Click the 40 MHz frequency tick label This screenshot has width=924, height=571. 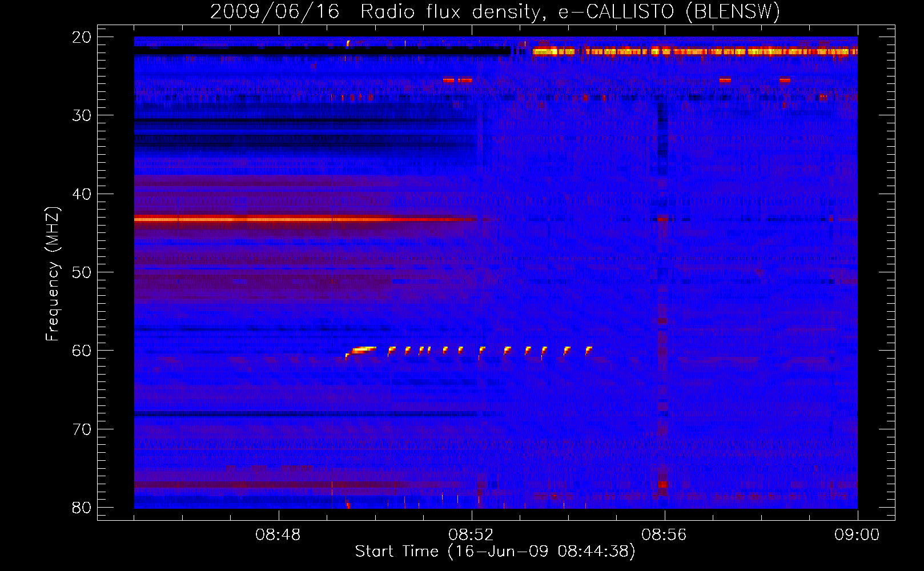click(x=82, y=194)
